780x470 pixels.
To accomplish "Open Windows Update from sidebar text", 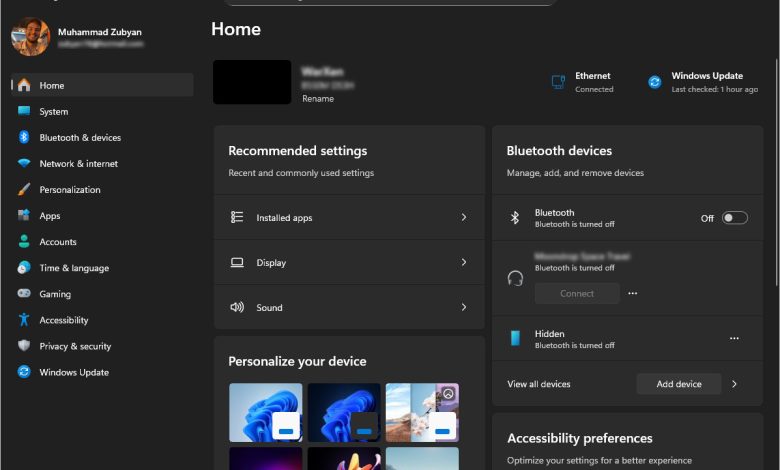I will pyautogui.click(x=74, y=372).
